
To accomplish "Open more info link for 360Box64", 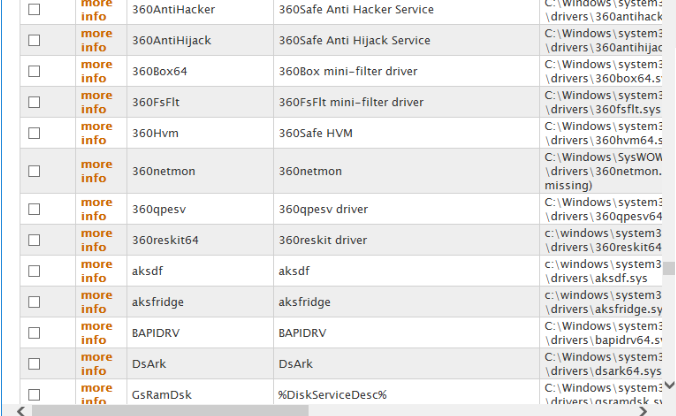I will tap(97, 71).
